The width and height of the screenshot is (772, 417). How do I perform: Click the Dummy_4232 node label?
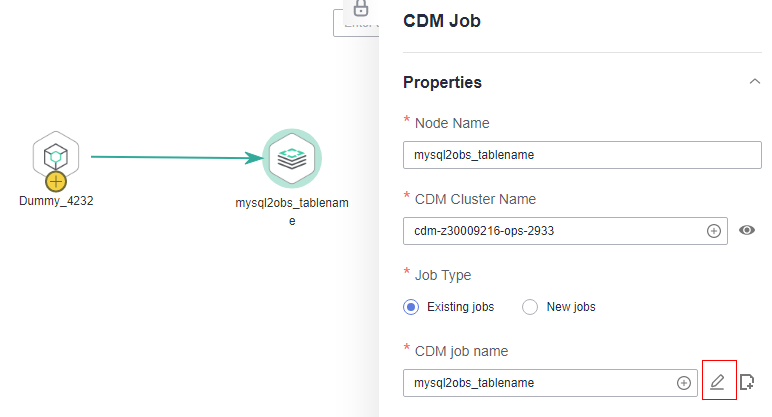56,201
